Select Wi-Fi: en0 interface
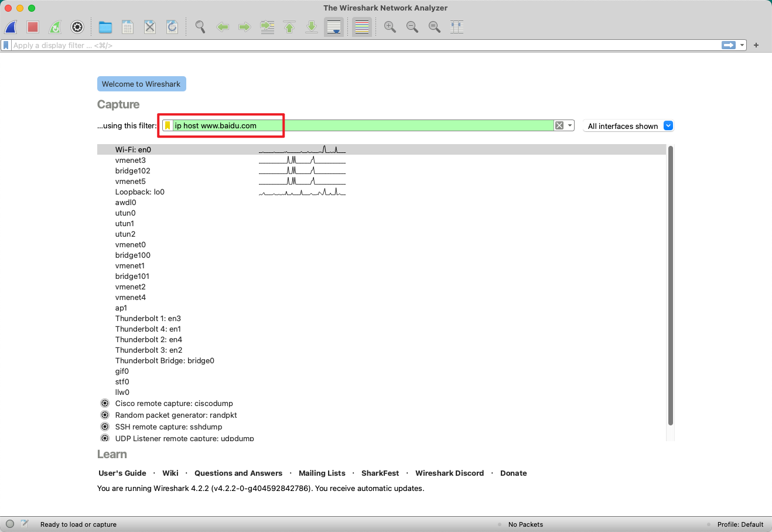 tap(381, 149)
